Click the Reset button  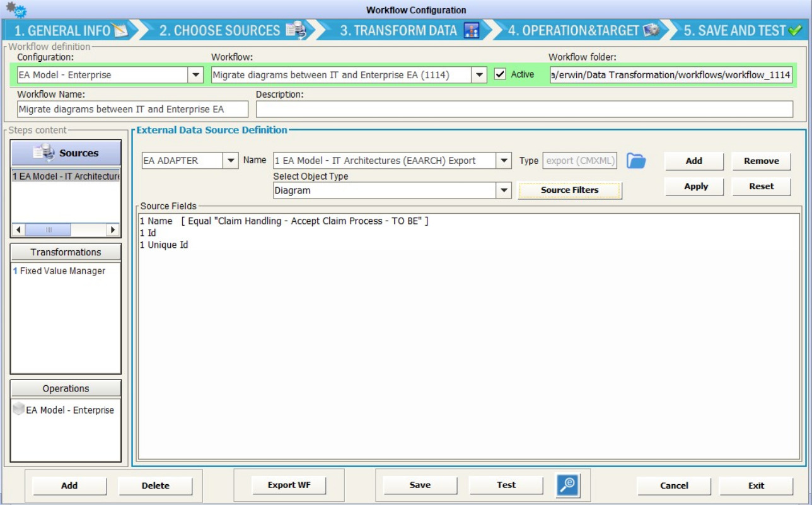[x=762, y=187]
